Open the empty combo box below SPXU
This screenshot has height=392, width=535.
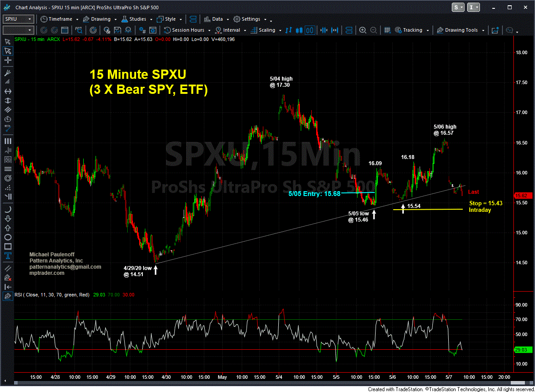18,30
